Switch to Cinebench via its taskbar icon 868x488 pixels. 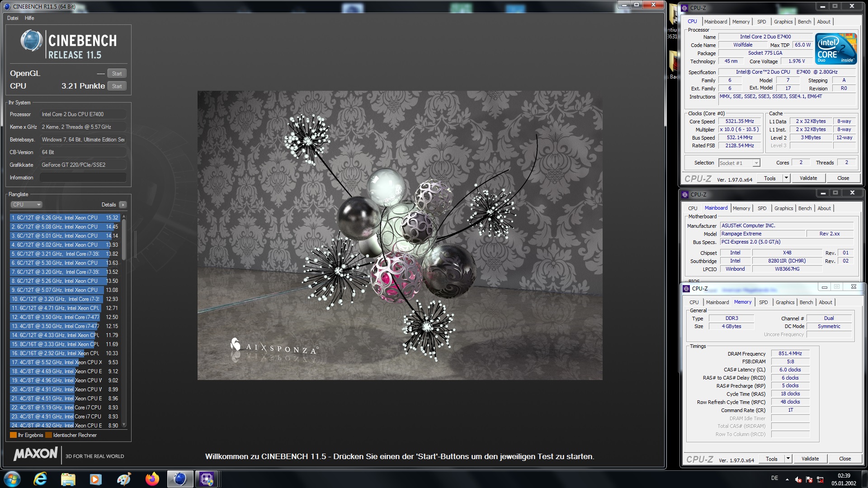pos(180,479)
